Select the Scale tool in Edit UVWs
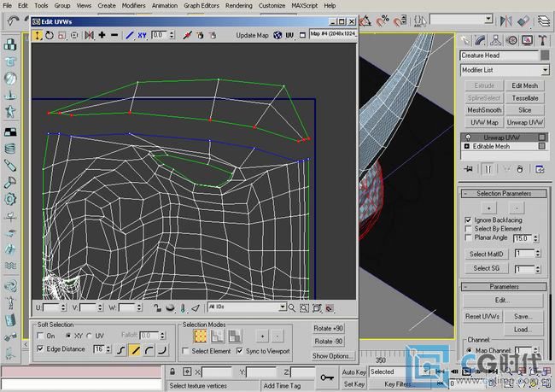Viewport: 555px width, 392px height. tap(61, 35)
